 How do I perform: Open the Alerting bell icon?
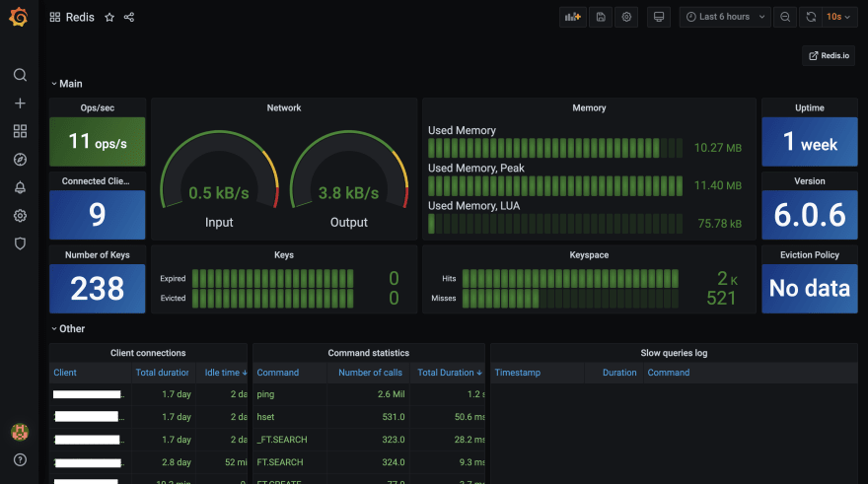[20, 187]
